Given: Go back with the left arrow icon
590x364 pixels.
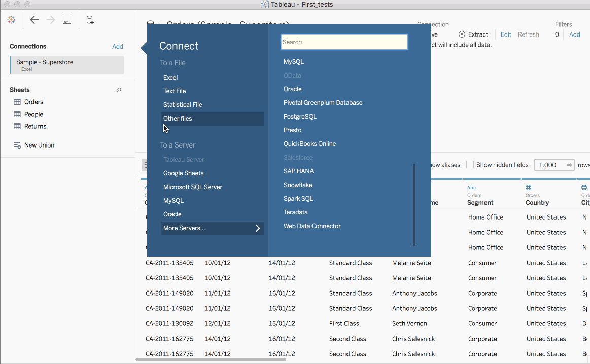Looking at the screenshot, I should 34,20.
